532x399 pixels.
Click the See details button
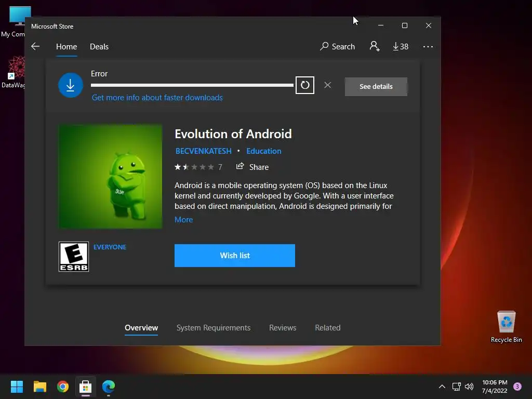click(376, 87)
